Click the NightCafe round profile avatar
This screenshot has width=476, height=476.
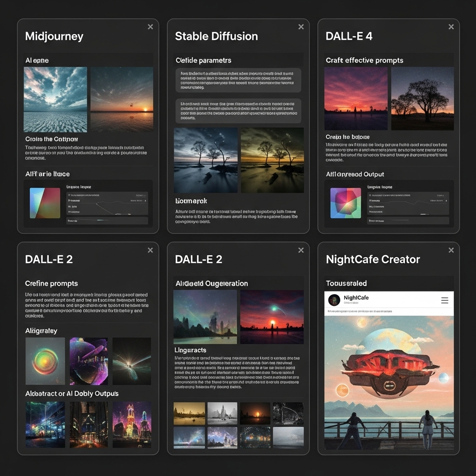(334, 300)
